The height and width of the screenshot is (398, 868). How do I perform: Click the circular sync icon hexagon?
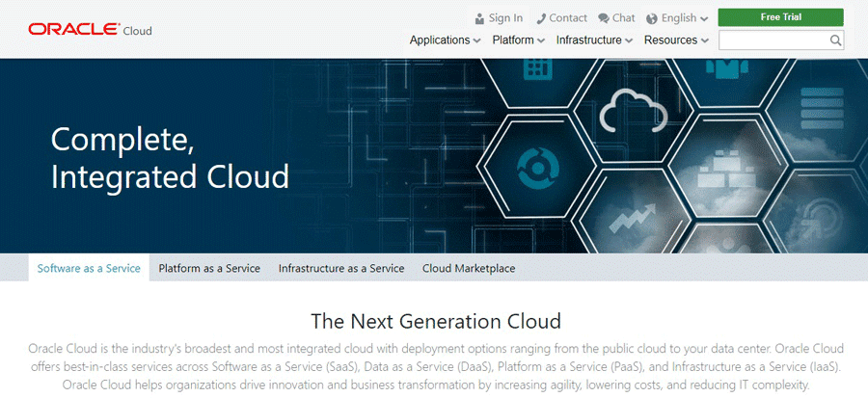click(x=537, y=168)
